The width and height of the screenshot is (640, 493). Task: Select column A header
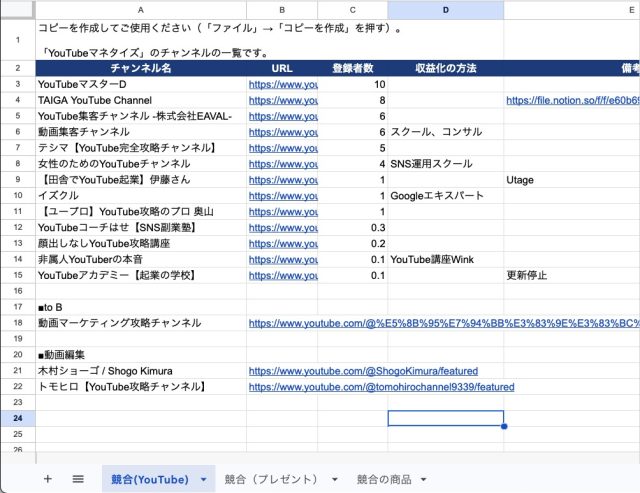[140, 9]
